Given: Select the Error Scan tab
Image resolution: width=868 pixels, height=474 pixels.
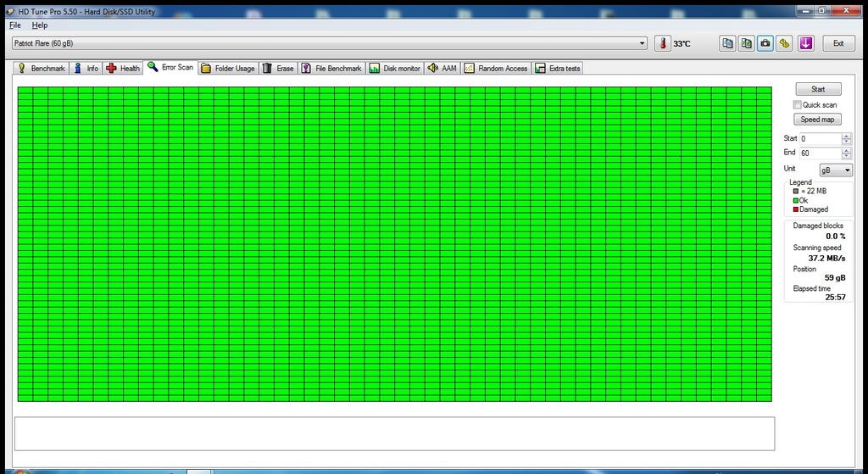Looking at the screenshot, I should point(170,67).
